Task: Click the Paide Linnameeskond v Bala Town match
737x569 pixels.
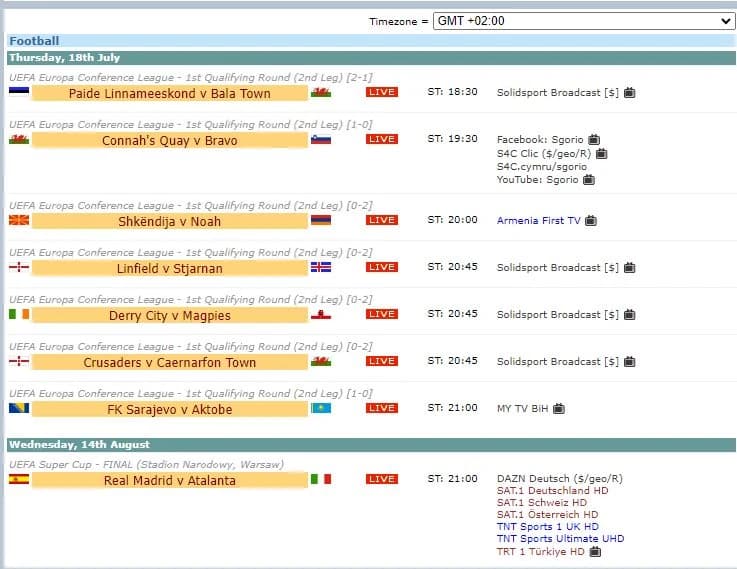Action: [170, 93]
